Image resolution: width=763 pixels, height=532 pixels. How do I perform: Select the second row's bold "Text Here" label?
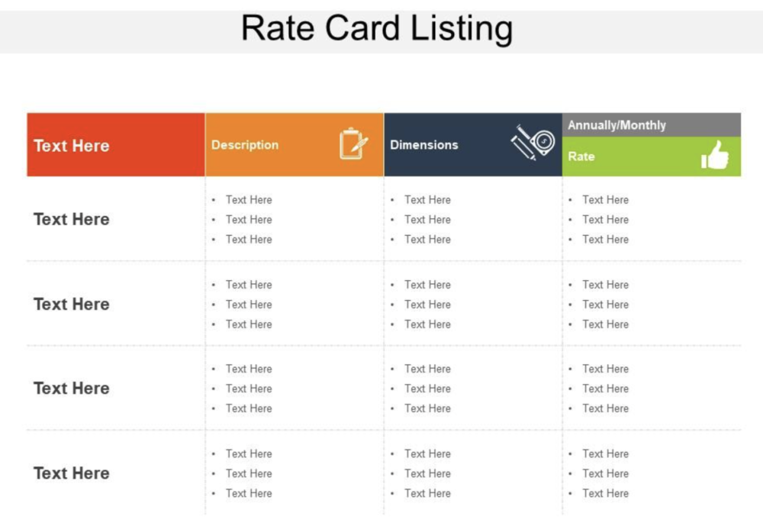[x=72, y=305]
